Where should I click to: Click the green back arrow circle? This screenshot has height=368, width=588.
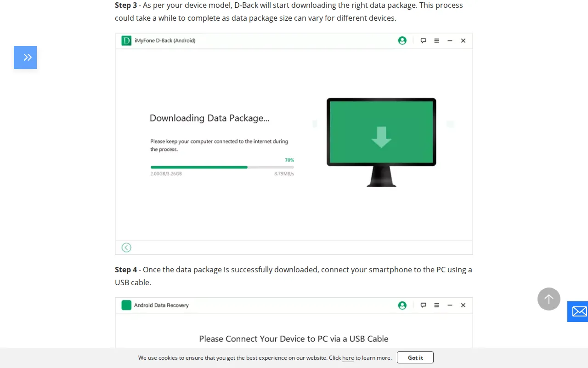point(126,247)
